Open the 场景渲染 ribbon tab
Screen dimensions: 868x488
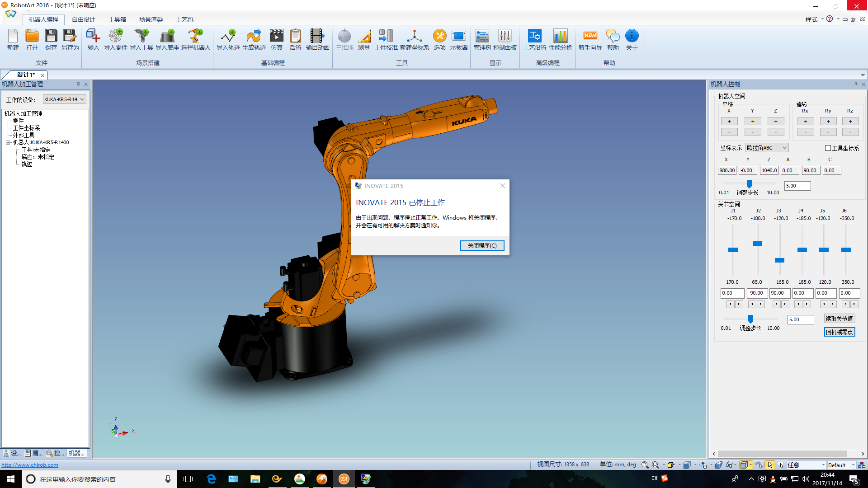tap(151, 19)
